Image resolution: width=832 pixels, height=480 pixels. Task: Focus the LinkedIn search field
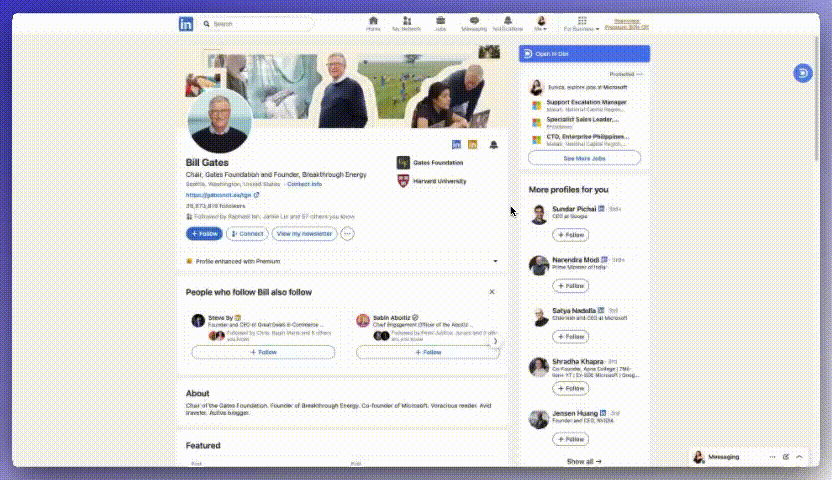(x=256, y=24)
